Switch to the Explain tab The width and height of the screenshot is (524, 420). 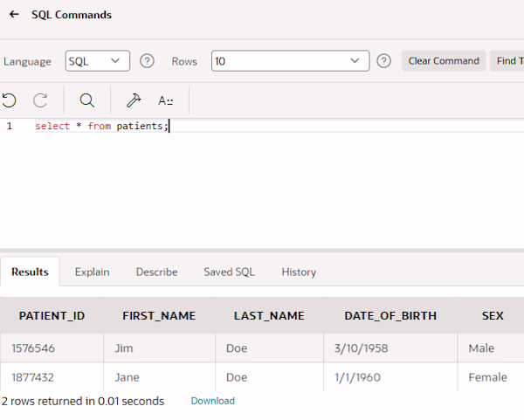(93, 272)
